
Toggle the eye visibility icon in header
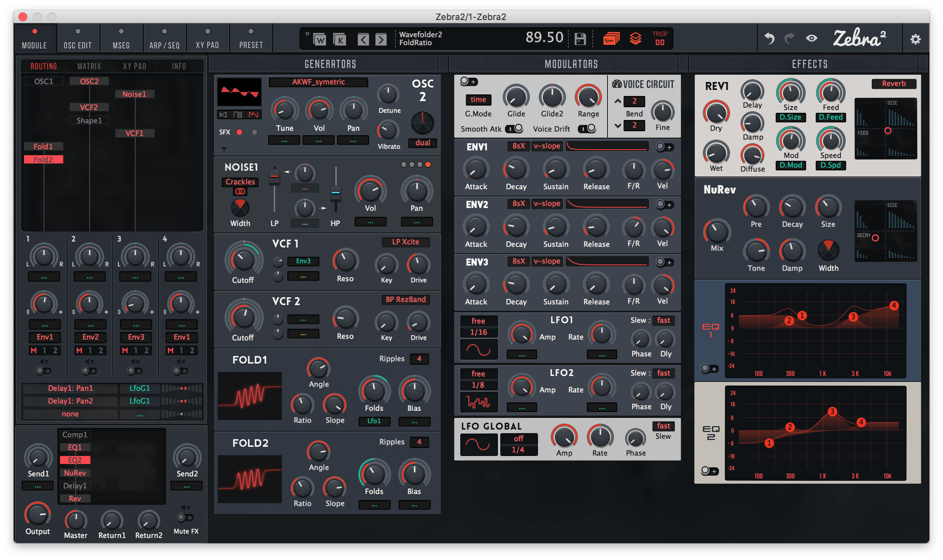click(x=811, y=38)
